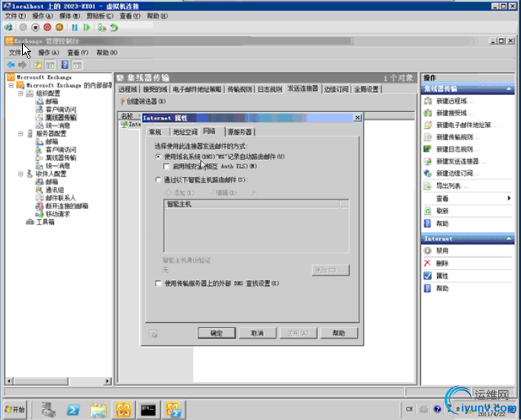
Task: Go back using Exchange console back arrow
Action: coord(11,64)
